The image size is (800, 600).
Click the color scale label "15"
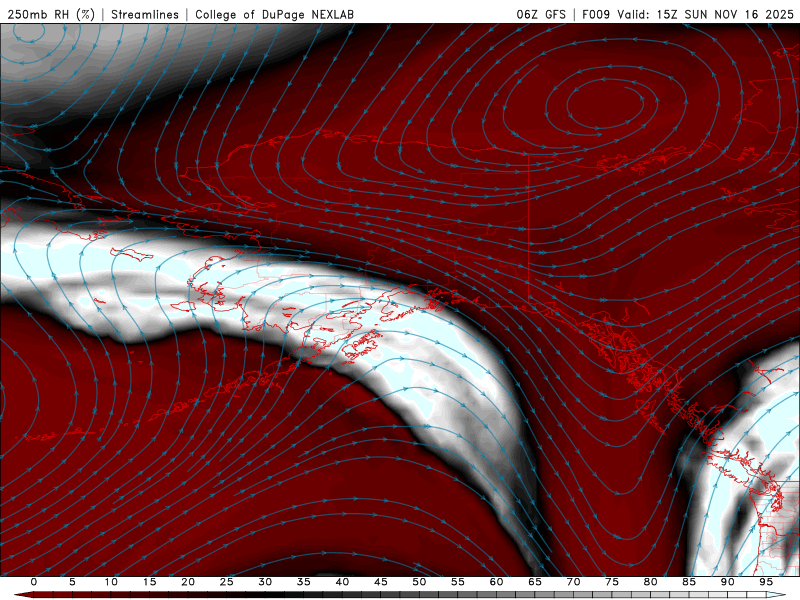pyautogui.click(x=149, y=582)
